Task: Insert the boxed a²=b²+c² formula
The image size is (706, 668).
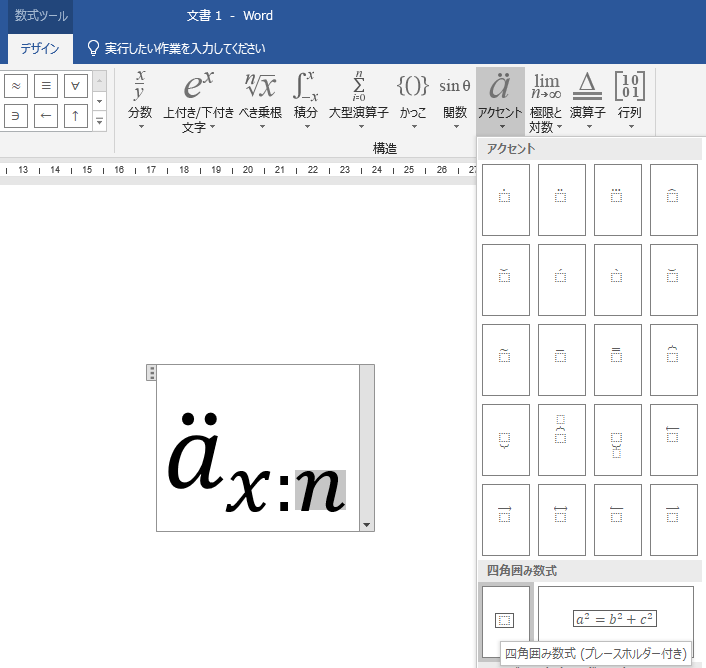Action: click(x=615, y=618)
